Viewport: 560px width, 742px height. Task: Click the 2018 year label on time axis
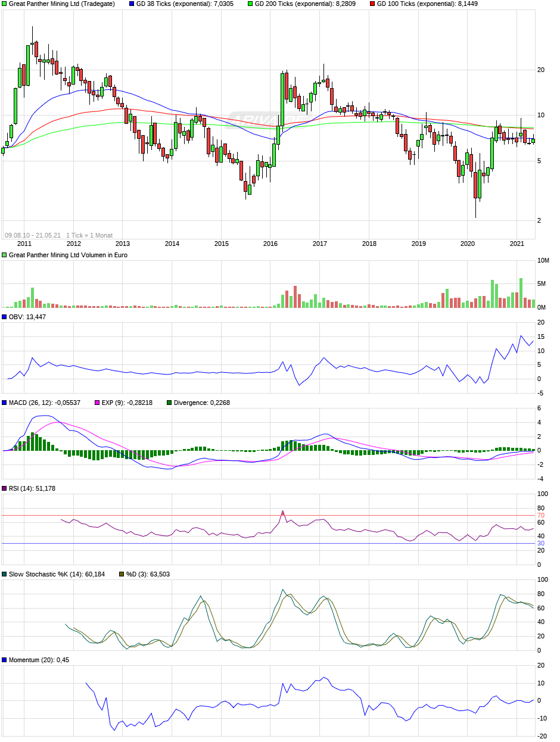[x=369, y=244]
